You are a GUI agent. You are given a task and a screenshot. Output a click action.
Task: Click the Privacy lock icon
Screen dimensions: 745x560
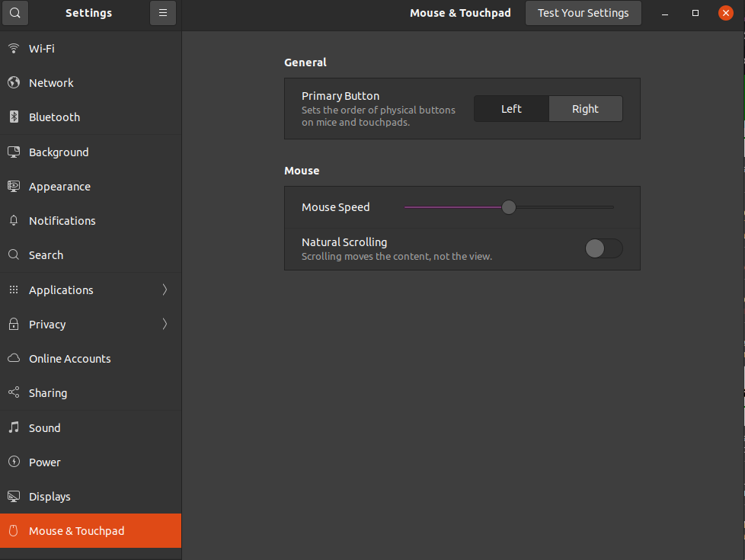point(14,325)
